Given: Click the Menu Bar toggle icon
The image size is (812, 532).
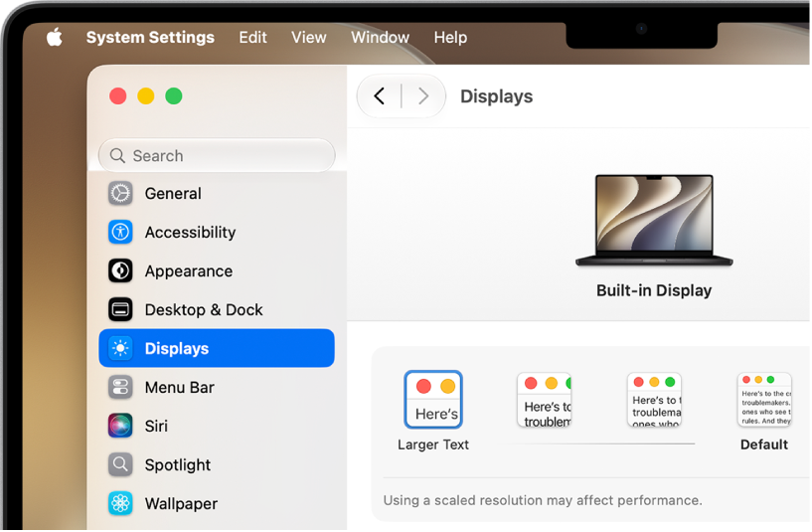Looking at the screenshot, I should (x=120, y=387).
